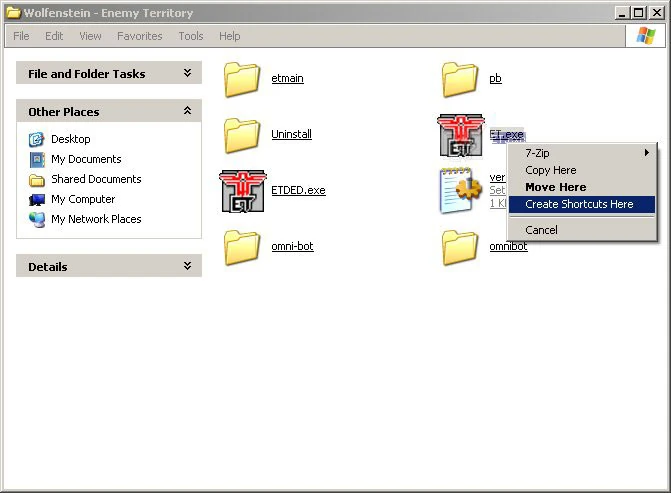Select the pb folder icon
The image size is (671, 493).
tap(460, 79)
